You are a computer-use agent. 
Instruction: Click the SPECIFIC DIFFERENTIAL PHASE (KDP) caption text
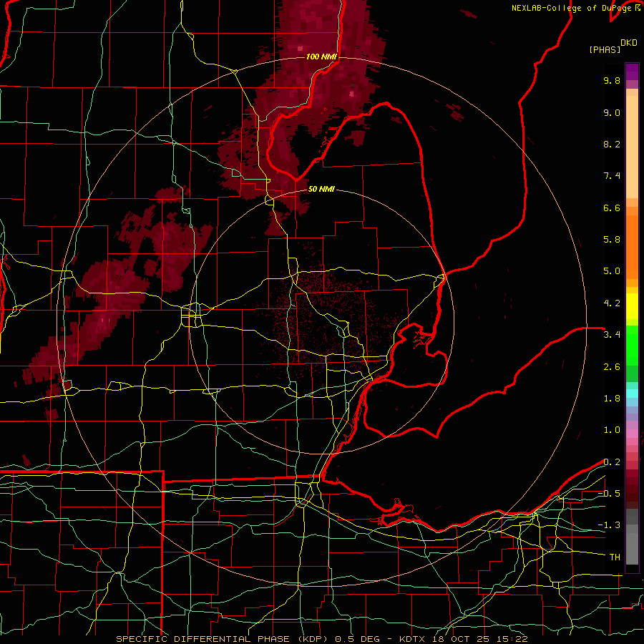pos(223,639)
